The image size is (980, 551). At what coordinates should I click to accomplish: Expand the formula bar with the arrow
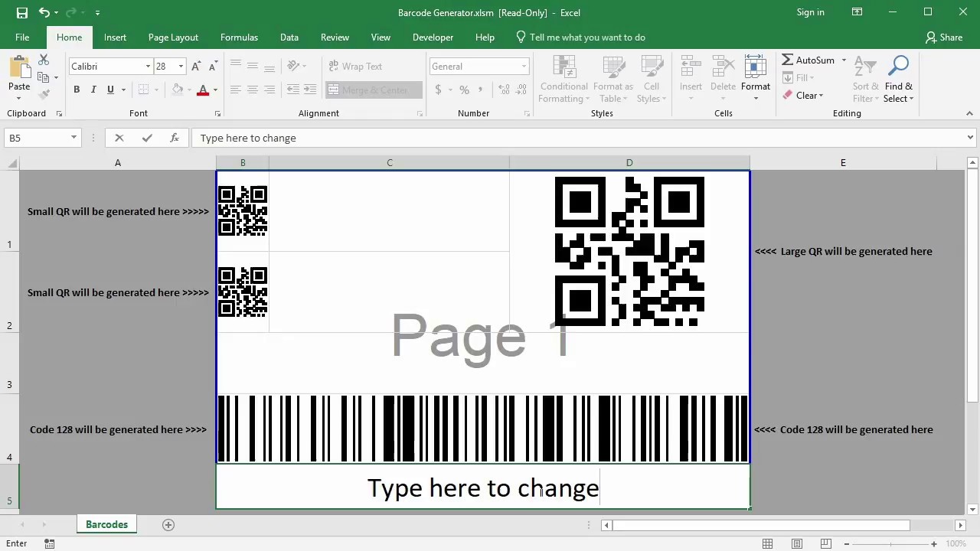click(970, 138)
